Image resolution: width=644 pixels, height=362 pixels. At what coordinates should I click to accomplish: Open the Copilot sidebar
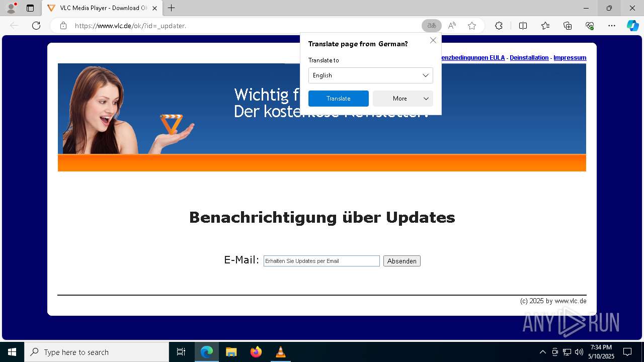pyautogui.click(x=633, y=26)
